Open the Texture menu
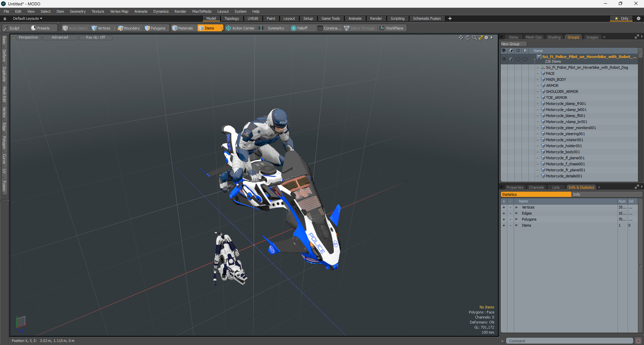The image size is (644, 345). [x=98, y=11]
